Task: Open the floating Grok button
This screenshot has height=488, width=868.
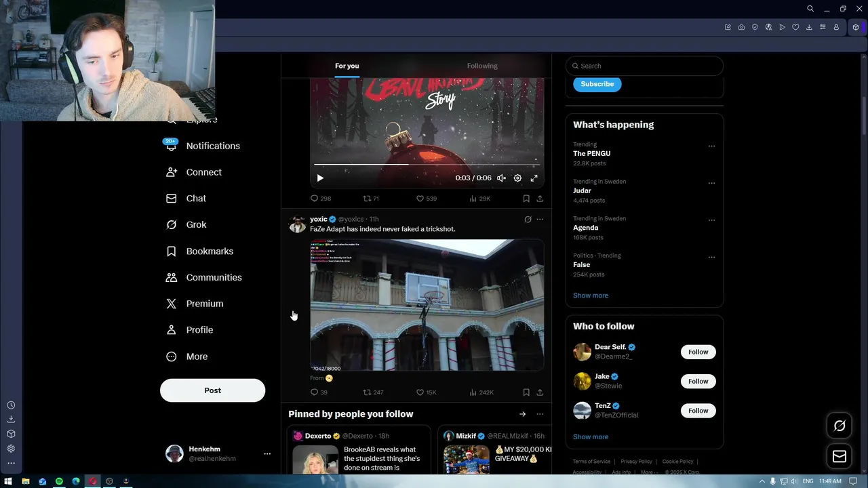Action: tap(840, 426)
